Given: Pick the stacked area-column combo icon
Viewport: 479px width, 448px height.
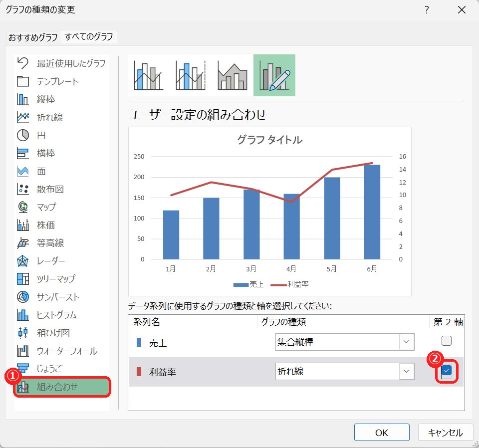Looking at the screenshot, I should (x=232, y=75).
